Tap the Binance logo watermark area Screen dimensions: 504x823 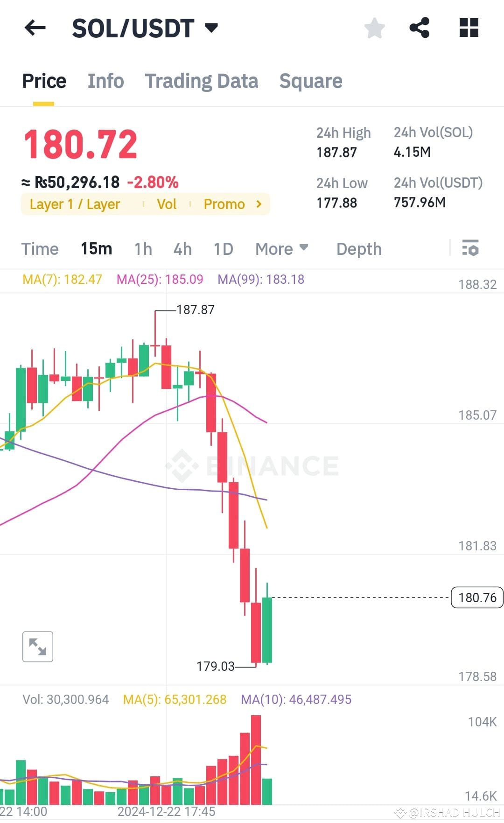click(252, 464)
